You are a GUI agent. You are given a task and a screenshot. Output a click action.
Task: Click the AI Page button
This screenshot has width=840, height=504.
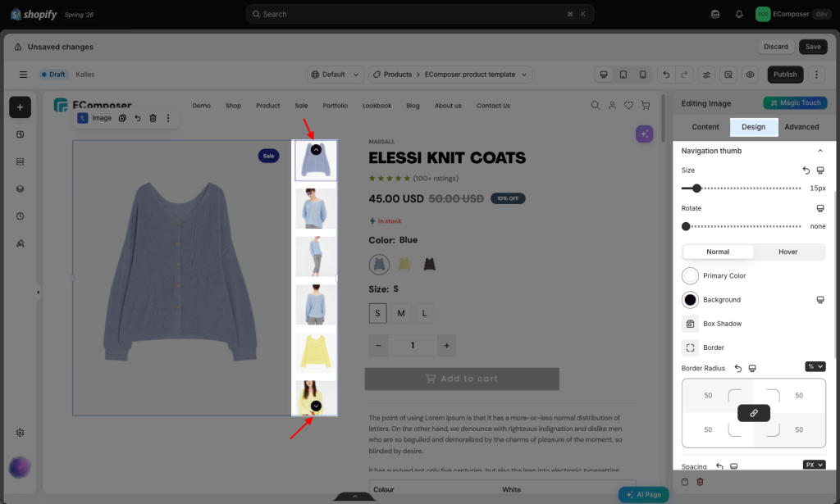click(643, 494)
